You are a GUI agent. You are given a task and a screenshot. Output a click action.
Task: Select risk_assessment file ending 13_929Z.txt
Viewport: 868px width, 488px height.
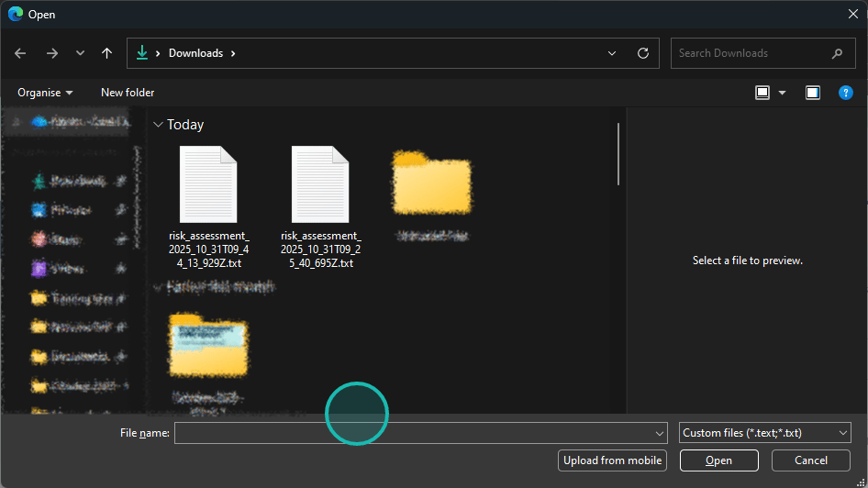[208, 206]
